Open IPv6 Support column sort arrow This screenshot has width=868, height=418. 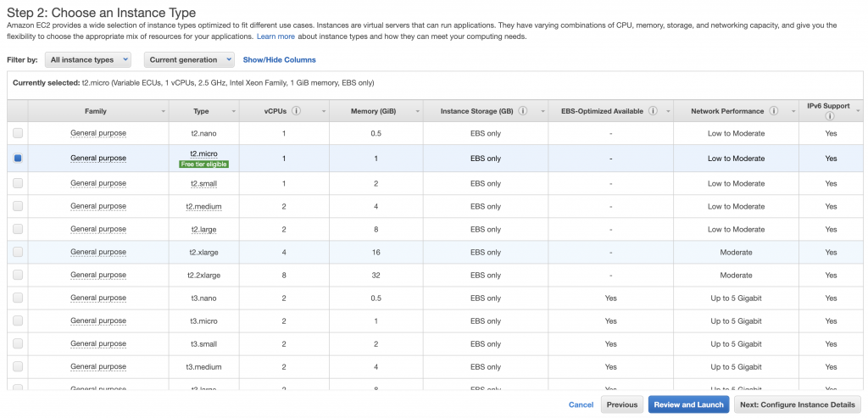(859, 111)
